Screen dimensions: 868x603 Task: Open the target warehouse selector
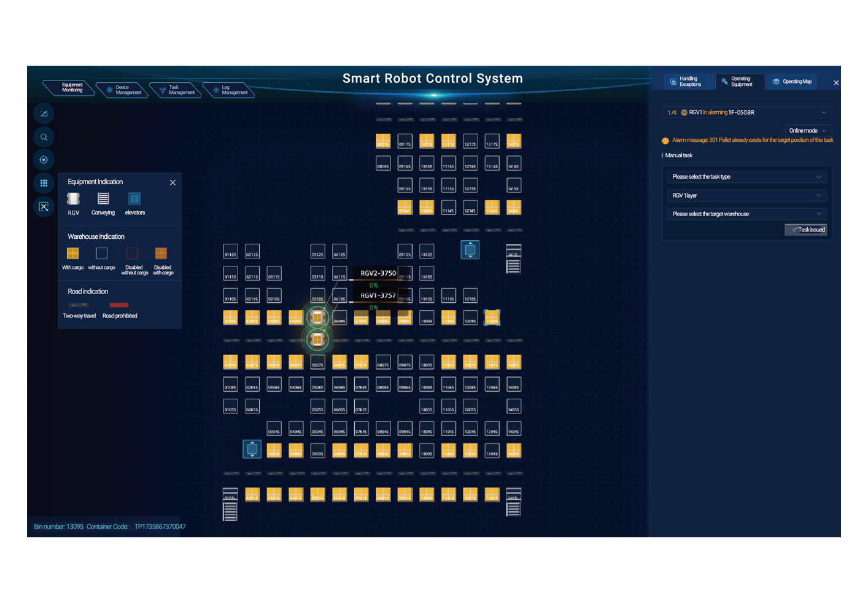point(747,214)
